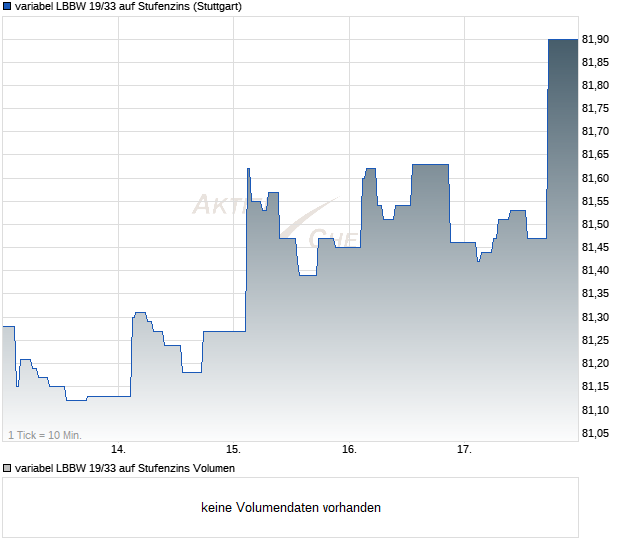Click the chart title 'variabel LBBW 19/33 auf Stufenzins (Stuttgart)'

click(128, 7)
